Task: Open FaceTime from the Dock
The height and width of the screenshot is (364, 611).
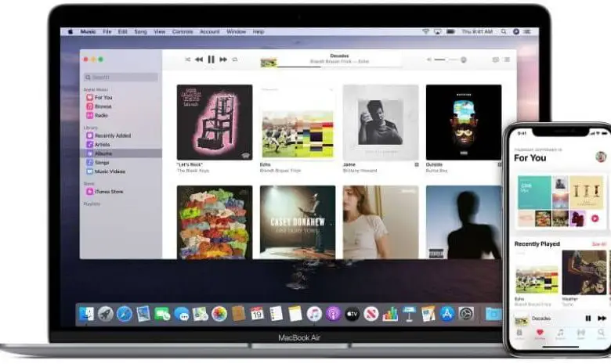Action: (x=162, y=314)
